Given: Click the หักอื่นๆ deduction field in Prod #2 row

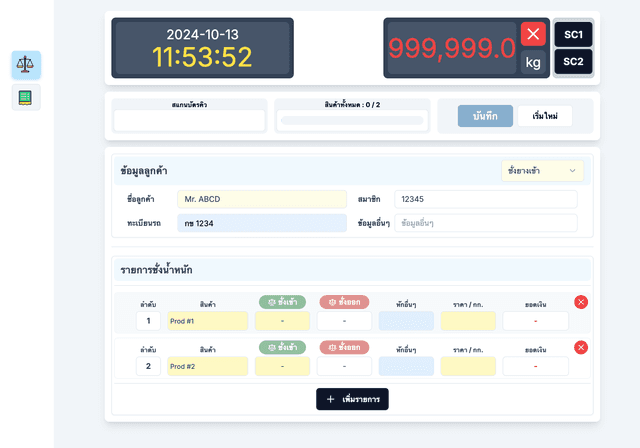Looking at the screenshot, I should [406, 366].
